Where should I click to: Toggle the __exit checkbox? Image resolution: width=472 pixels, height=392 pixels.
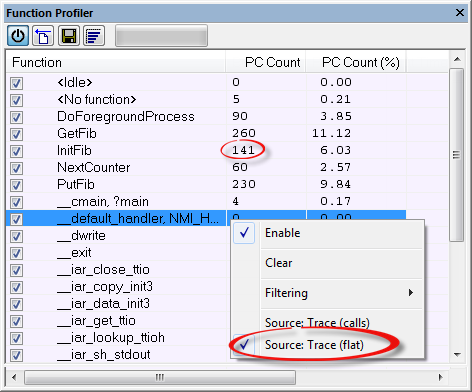pyautogui.click(x=16, y=253)
